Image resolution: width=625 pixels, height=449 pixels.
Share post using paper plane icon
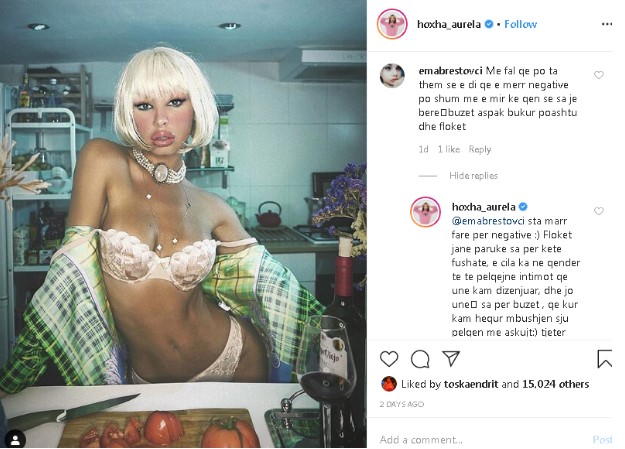tap(451, 359)
